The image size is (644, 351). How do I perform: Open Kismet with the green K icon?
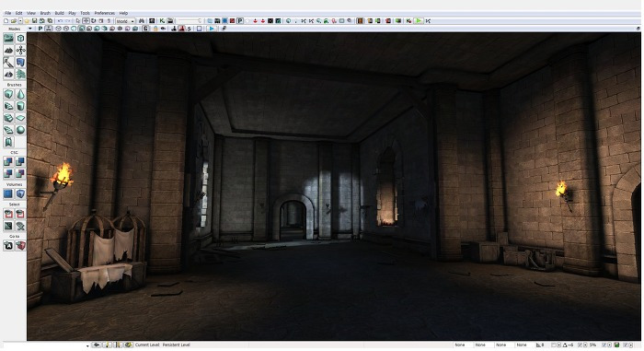162,21
